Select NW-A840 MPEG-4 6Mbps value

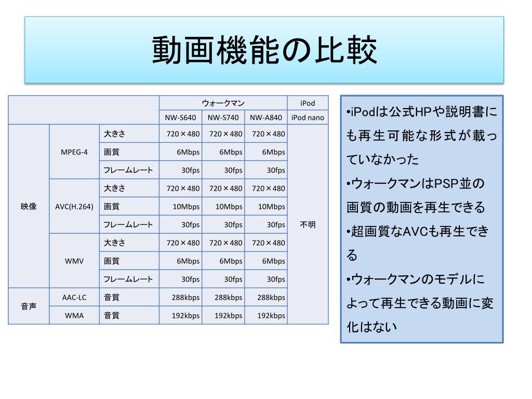point(266,152)
